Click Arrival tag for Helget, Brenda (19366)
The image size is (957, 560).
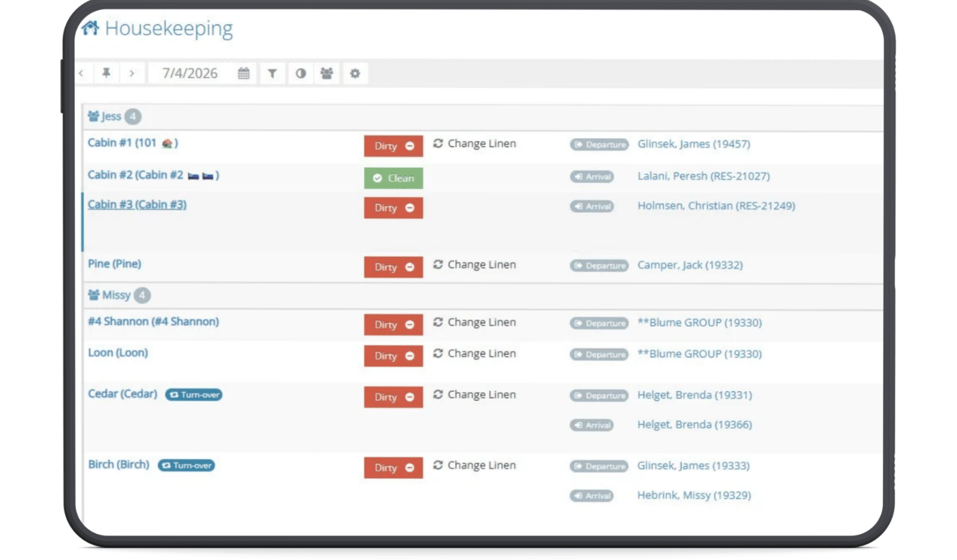click(592, 425)
